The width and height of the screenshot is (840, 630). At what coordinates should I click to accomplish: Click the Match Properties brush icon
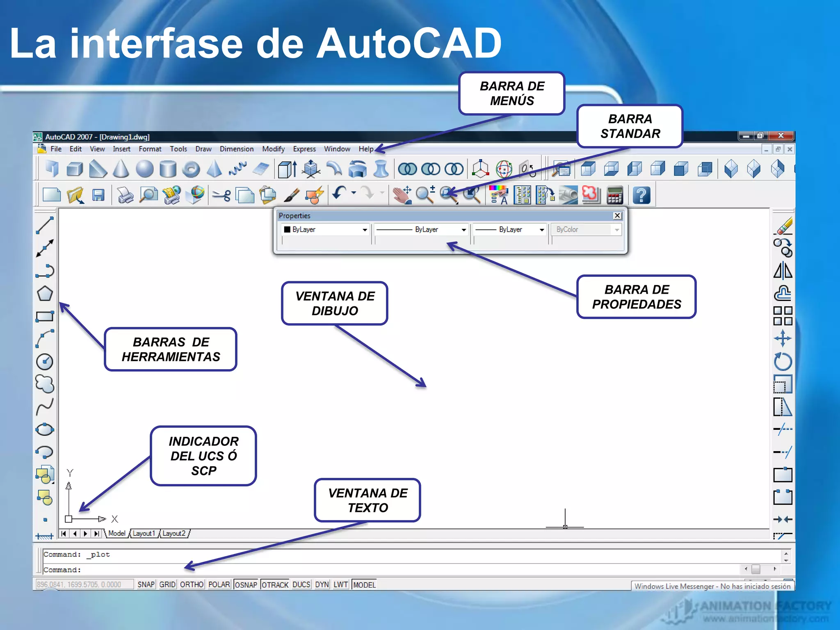pos(291,195)
